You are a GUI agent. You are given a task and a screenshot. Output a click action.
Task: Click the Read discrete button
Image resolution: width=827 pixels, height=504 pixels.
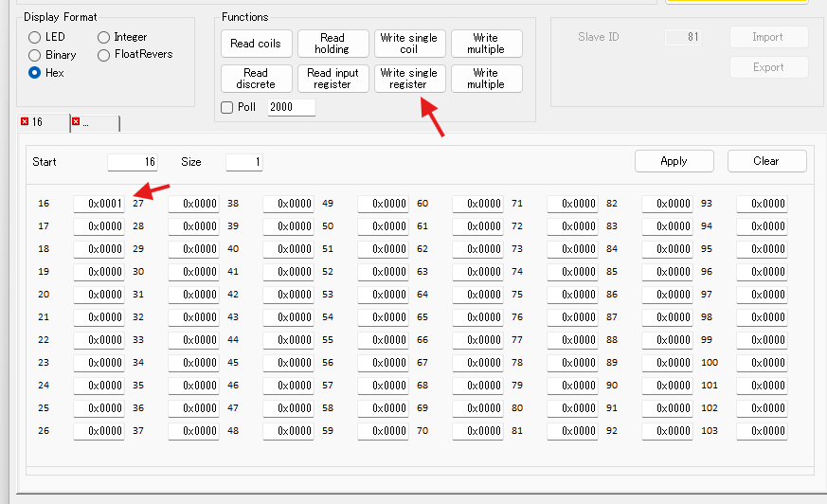click(257, 79)
